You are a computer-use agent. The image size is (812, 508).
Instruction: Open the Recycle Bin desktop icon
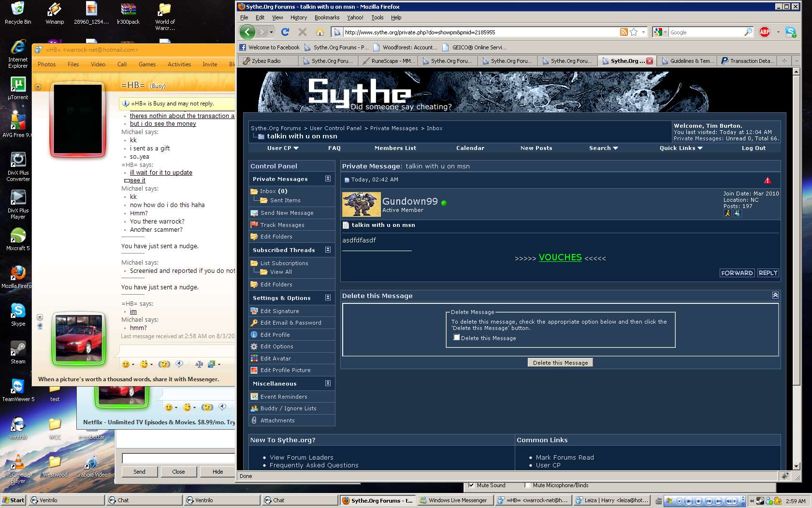(x=18, y=13)
